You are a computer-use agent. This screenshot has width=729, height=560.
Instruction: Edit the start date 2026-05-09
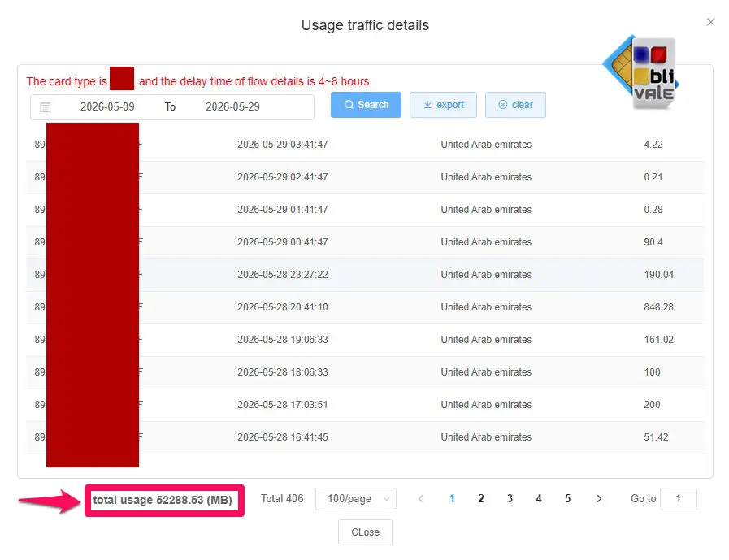107,107
